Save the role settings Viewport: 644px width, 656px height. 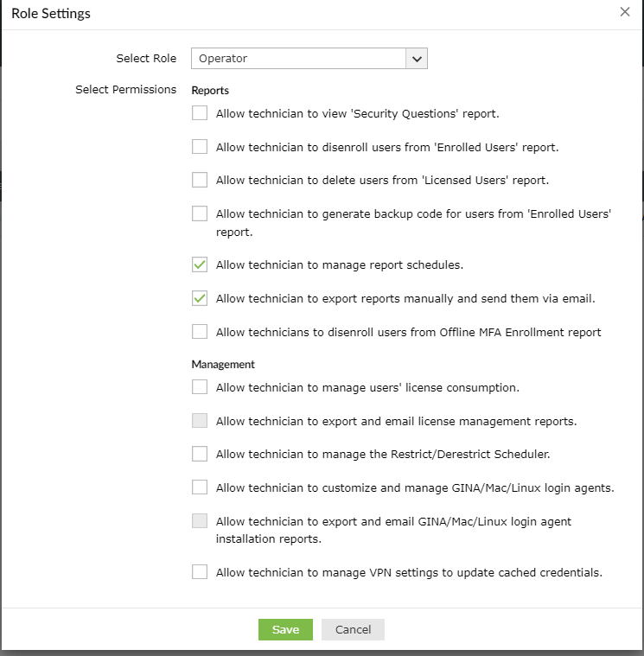pyautogui.click(x=285, y=629)
